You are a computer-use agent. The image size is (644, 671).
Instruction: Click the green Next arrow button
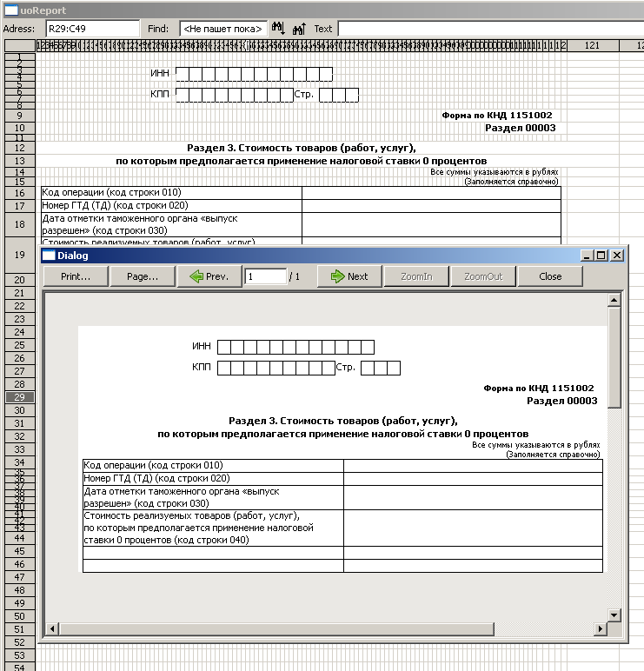coord(348,276)
